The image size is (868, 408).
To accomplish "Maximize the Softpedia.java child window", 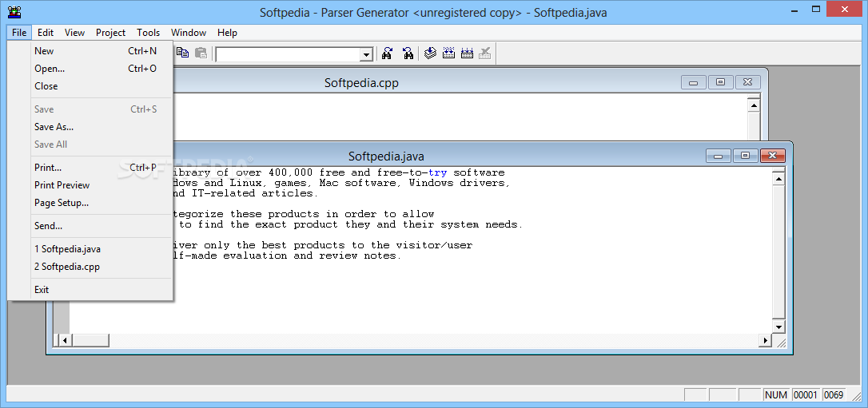I will [745, 156].
